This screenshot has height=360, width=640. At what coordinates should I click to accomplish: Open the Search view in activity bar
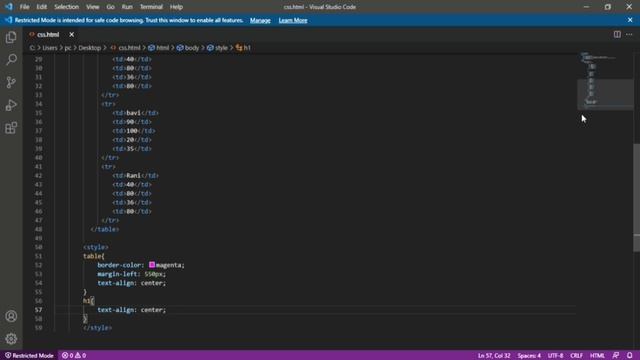[11, 60]
